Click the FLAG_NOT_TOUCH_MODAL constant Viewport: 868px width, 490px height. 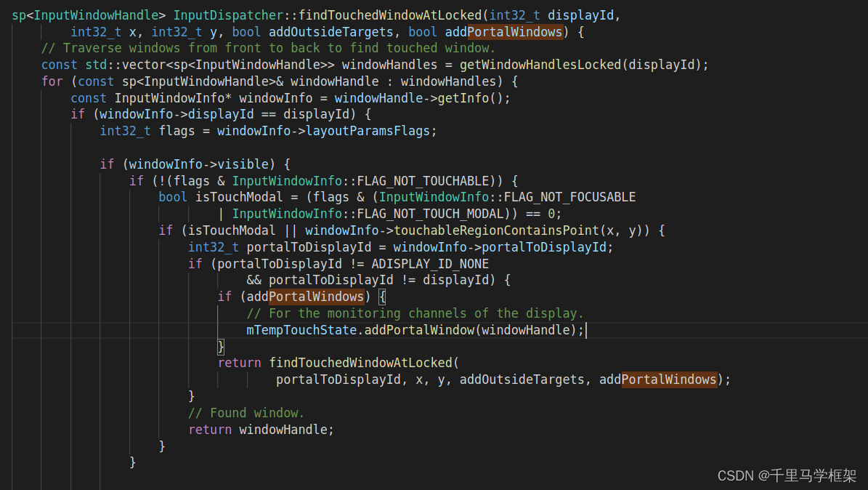click(x=431, y=214)
